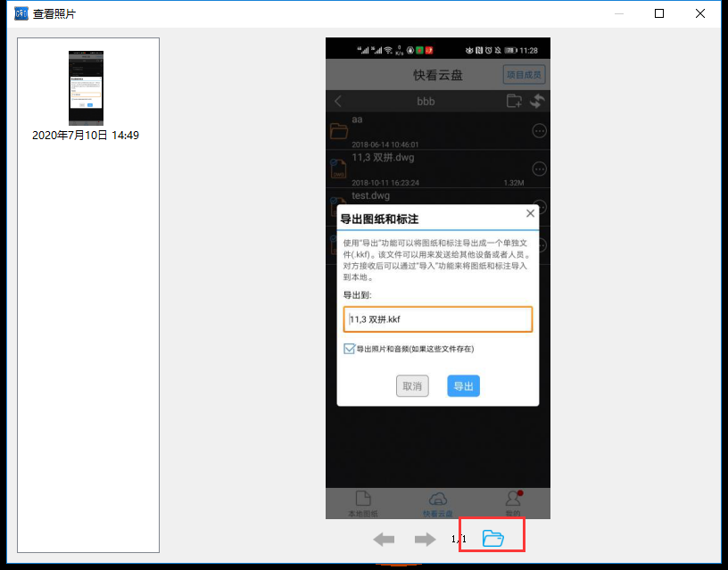The height and width of the screenshot is (570, 728).
Task: Open more options for 11,3 双拼.dwg
Action: 539,169
